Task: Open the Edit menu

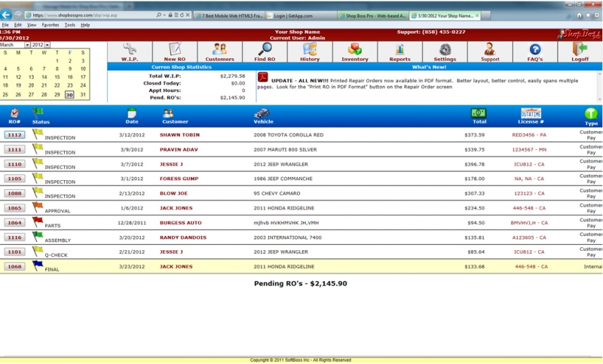Action: click(x=17, y=25)
